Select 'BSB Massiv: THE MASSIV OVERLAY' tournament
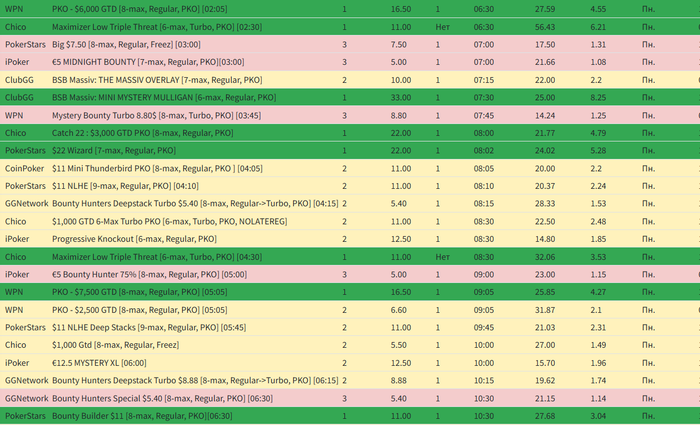 [157, 80]
